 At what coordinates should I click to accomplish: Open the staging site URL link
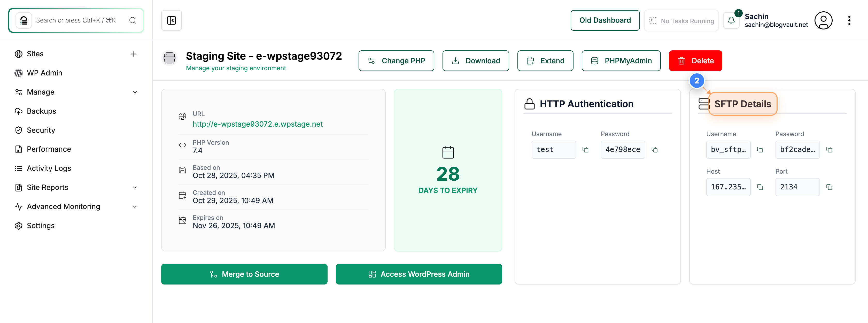tap(258, 124)
